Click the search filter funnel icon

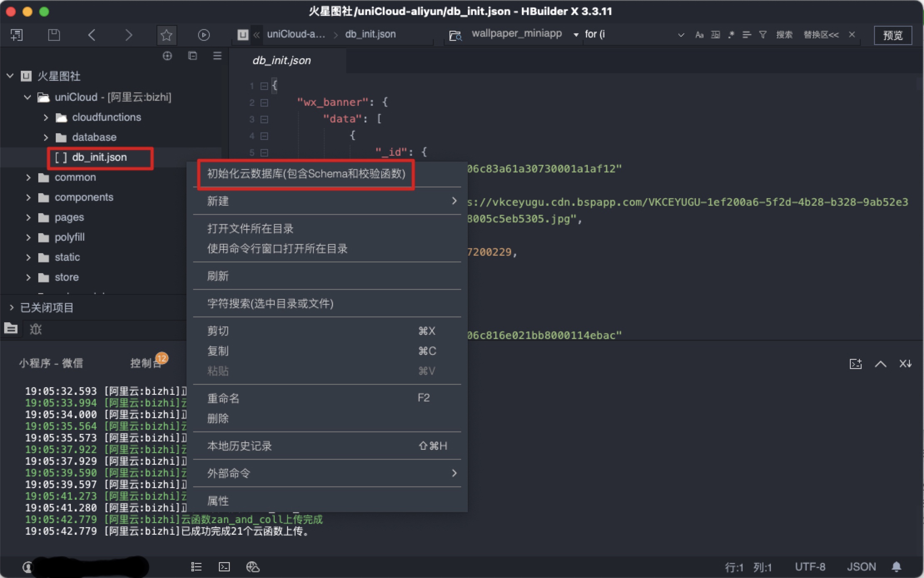click(x=763, y=35)
